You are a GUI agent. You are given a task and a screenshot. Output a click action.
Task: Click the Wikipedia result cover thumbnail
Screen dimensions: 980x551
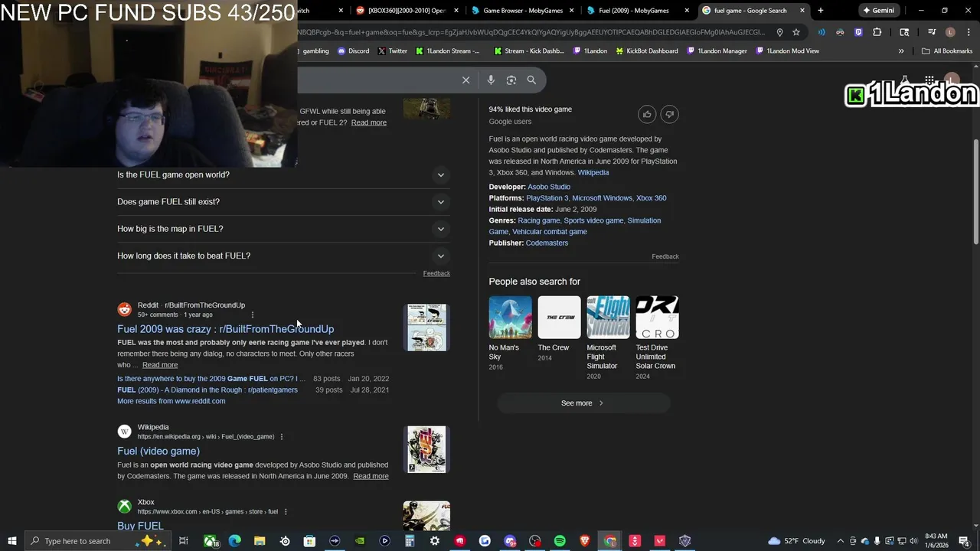click(x=426, y=449)
